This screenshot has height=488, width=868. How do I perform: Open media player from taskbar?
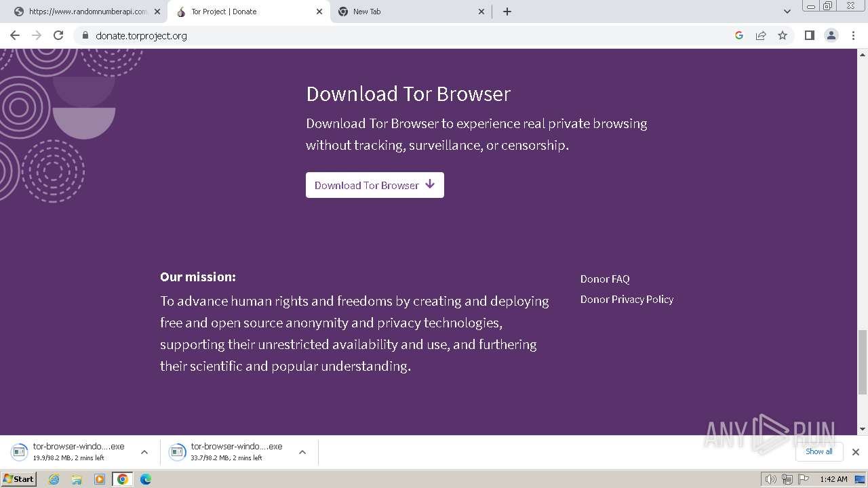pos(100,479)
